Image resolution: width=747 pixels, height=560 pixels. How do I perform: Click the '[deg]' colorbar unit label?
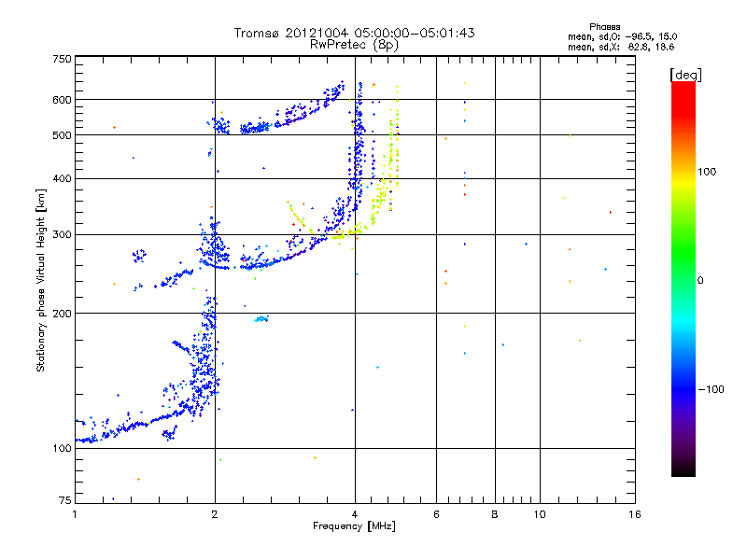pyautogui.click(x=685, y=75)
